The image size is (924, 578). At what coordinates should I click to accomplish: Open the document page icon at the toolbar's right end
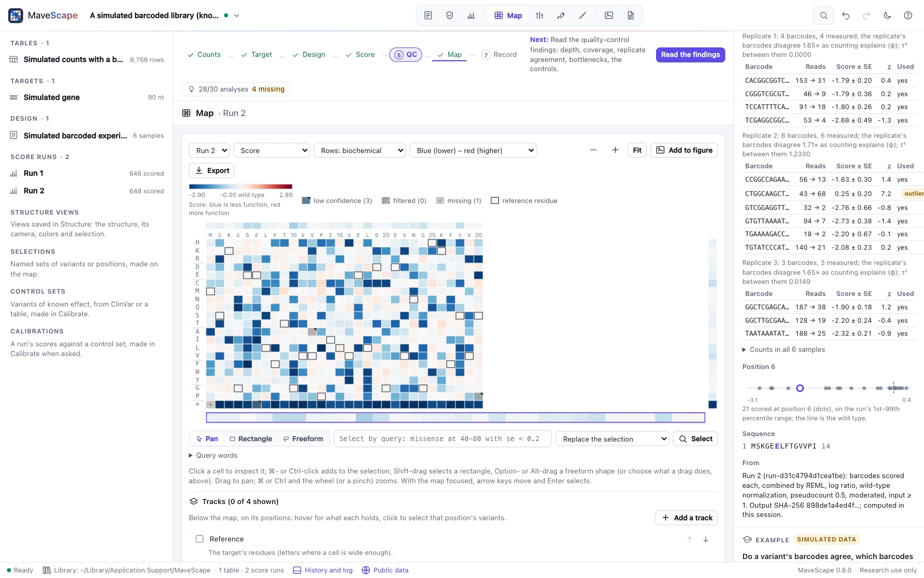(x=630, y=15)
